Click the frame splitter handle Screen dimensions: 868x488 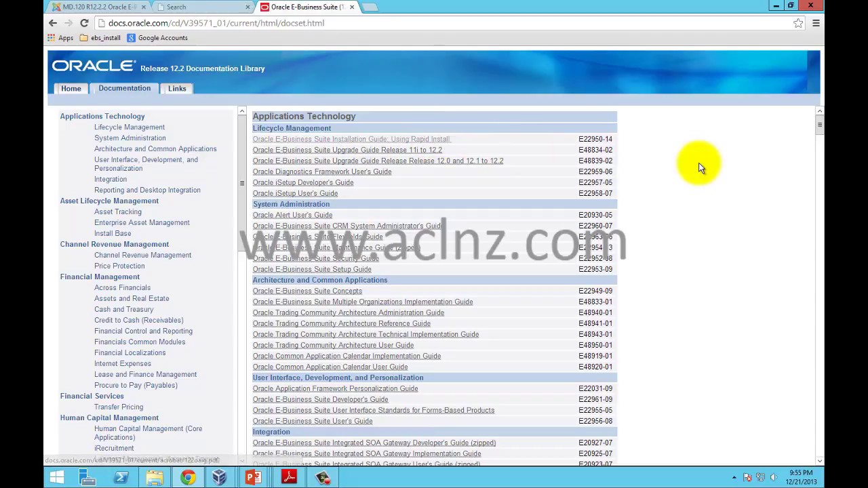coord(241,183)
